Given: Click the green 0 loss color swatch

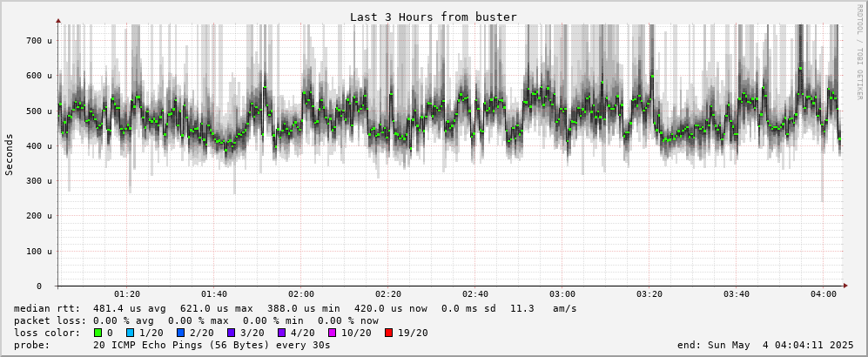Looking at the screenshot, I should tap(97, 333).
